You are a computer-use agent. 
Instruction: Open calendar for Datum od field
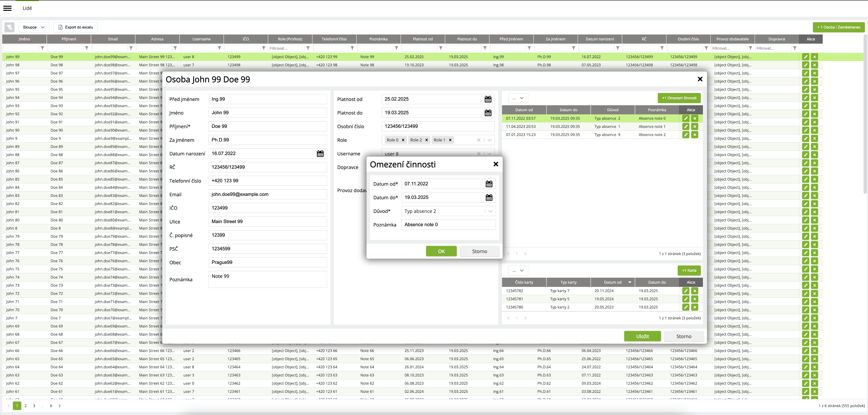point(489,184)
